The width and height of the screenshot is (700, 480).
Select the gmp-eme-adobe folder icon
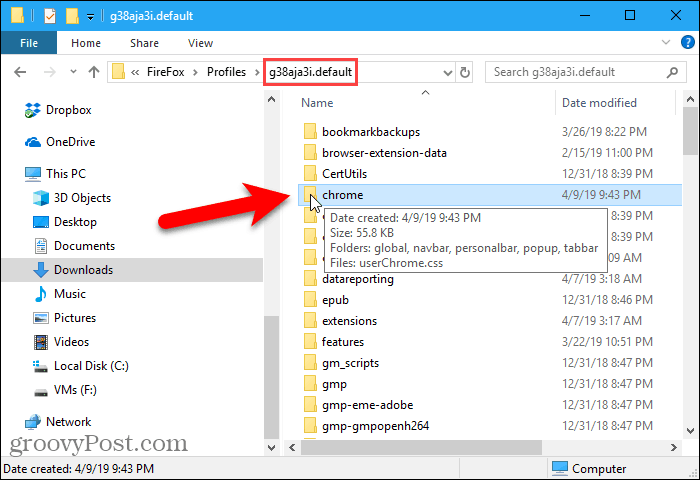tap(310, 405)
